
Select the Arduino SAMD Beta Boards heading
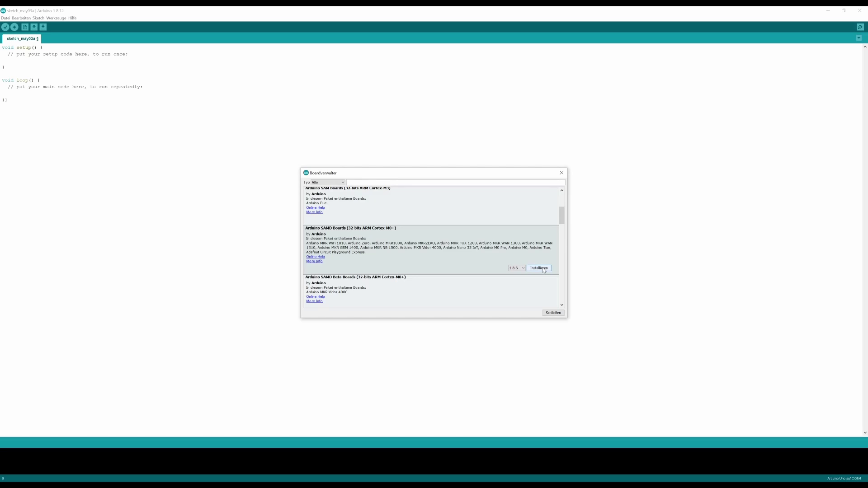pos(355,277)
